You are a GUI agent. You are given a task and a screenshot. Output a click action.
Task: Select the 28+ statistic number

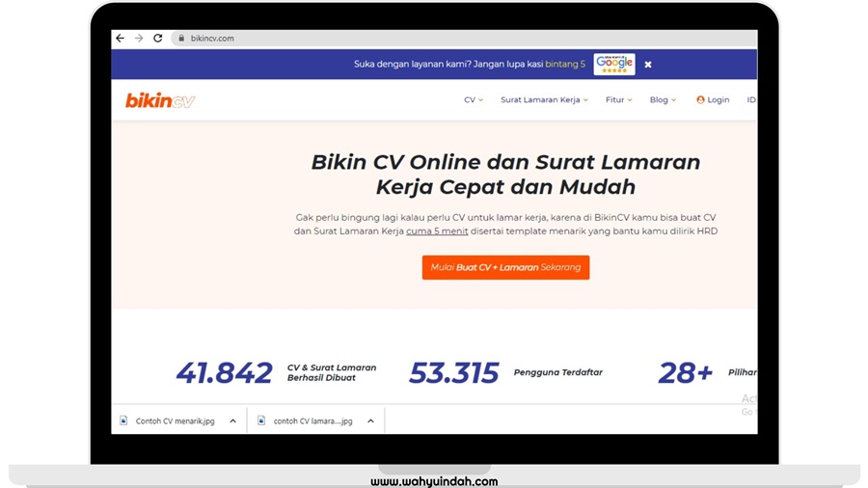coord(686,373)
